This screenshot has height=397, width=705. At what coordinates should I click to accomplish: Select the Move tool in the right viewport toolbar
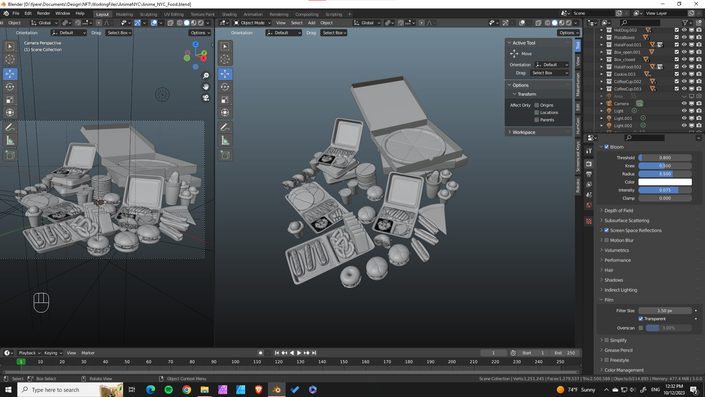225,74
